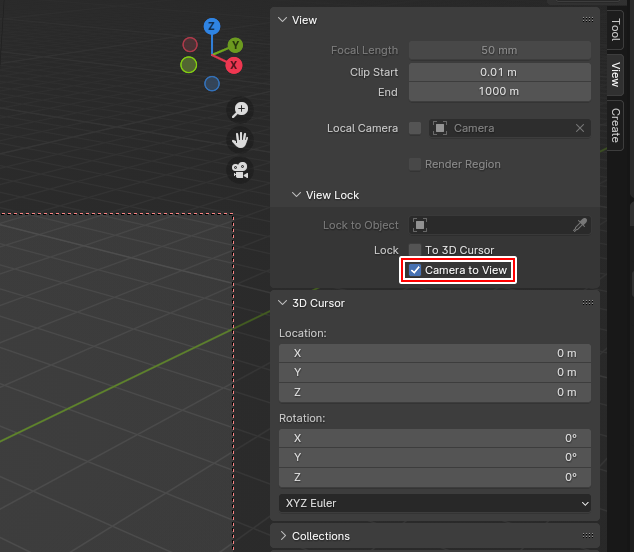Click the pan hand icon
Viewport: 634px width, 552px height.
click(240, 140)
